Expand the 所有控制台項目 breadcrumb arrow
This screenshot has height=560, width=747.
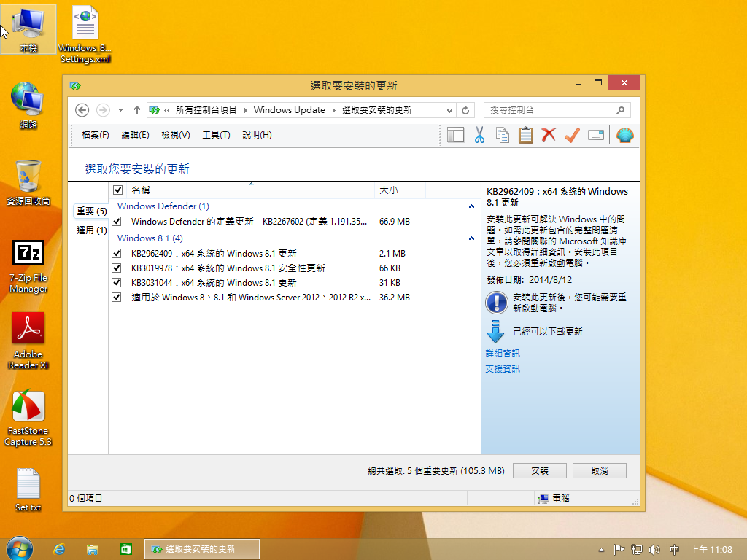coord(245,110)
